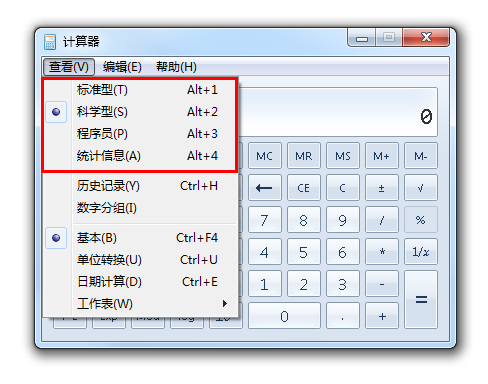Switch to 程序员(P) mode
The width and height of the screenshot is (488, 384).
coord(141,134)
